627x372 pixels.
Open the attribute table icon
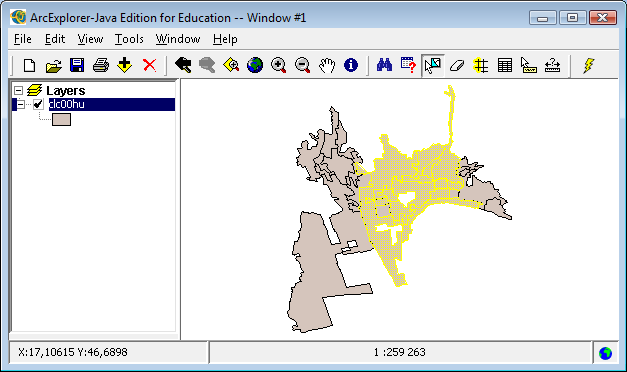point(505,65)
